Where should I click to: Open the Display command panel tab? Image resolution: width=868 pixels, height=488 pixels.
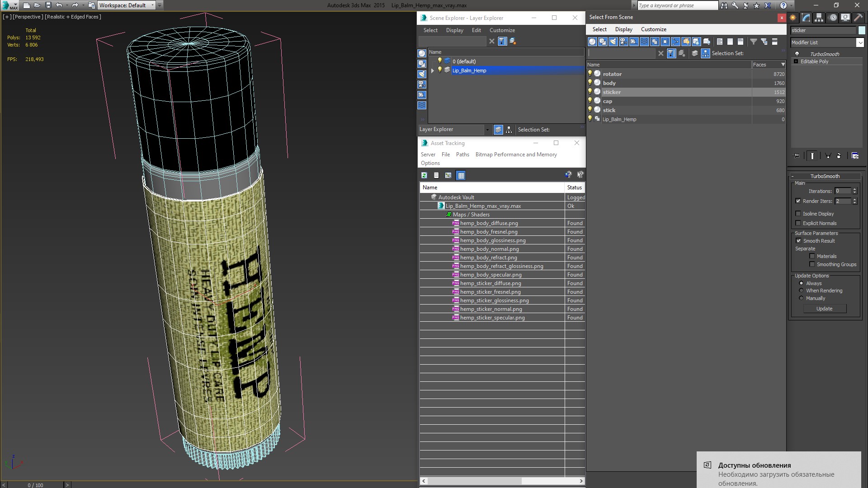845,18
